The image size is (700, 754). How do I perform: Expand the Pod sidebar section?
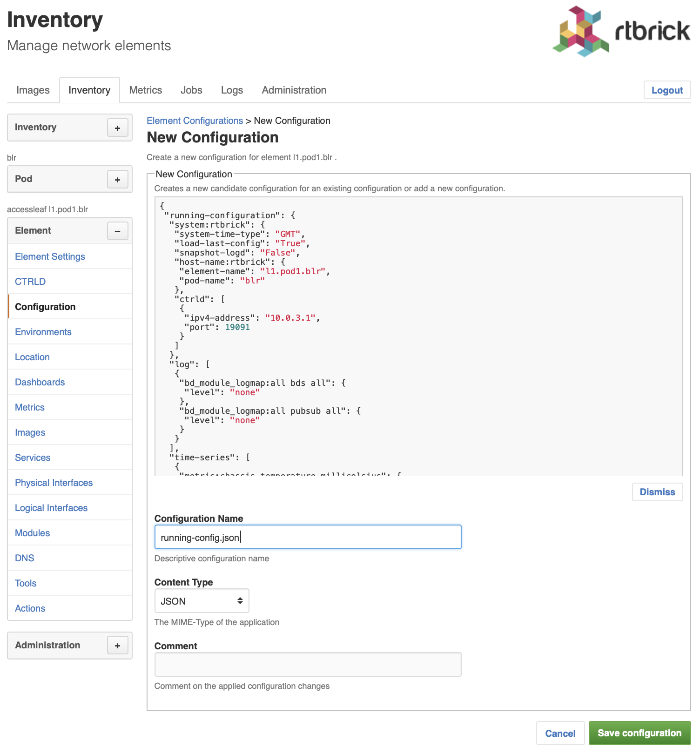[118, 179]
